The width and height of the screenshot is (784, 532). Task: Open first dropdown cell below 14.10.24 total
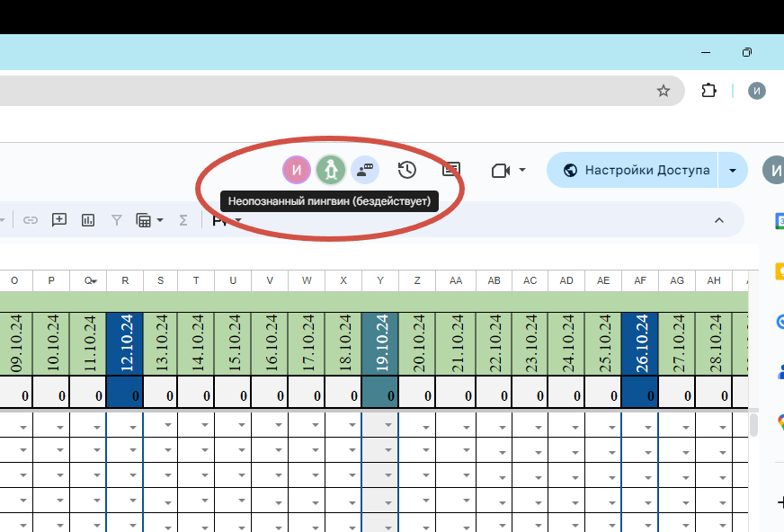coord(204,426)
